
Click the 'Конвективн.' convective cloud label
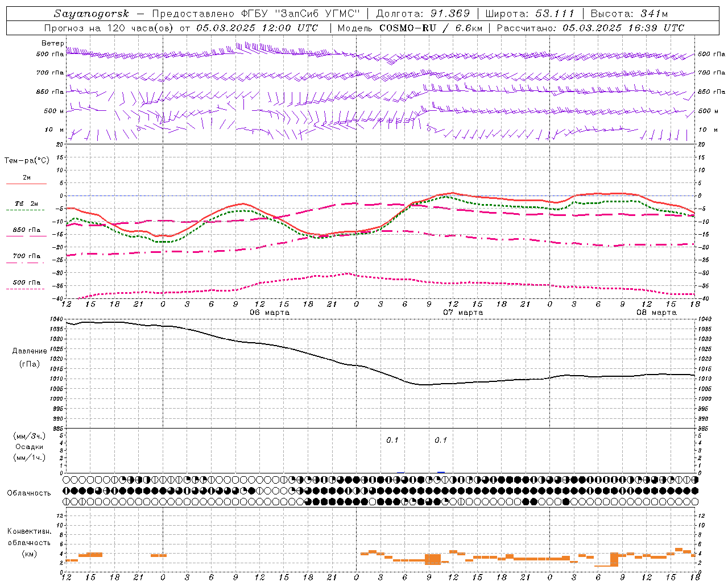(30, 531)
